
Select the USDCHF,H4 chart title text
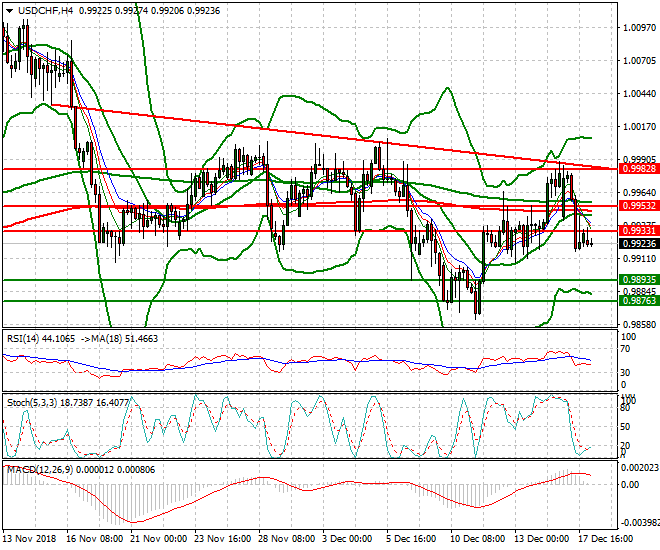[45, 11]
